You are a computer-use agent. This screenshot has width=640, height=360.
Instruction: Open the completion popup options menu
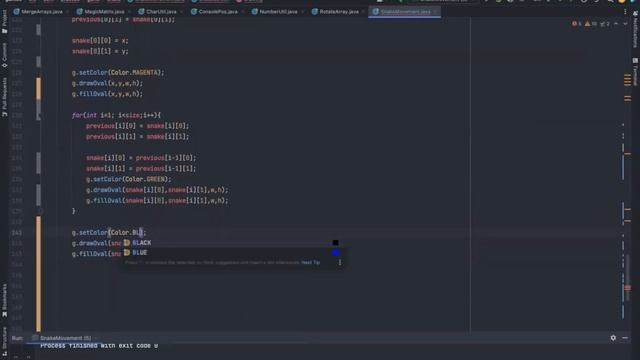point(340,262)
